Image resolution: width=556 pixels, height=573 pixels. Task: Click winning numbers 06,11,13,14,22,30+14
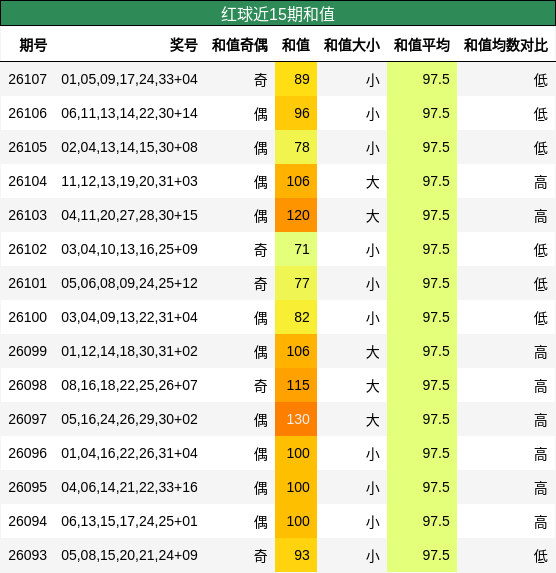[129, 113]
